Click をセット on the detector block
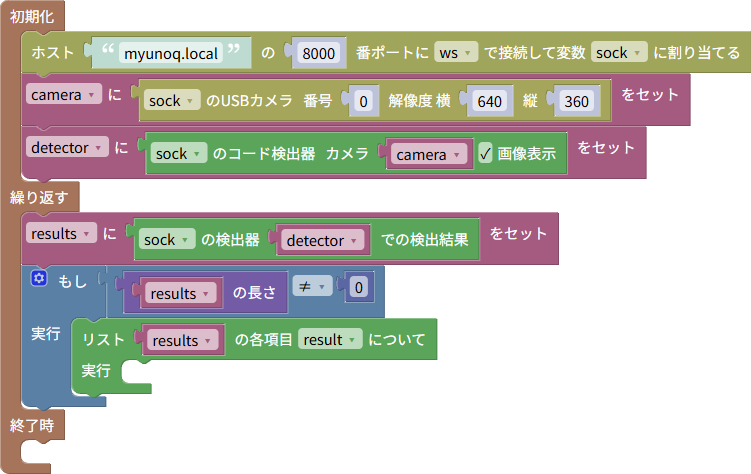 606,147
